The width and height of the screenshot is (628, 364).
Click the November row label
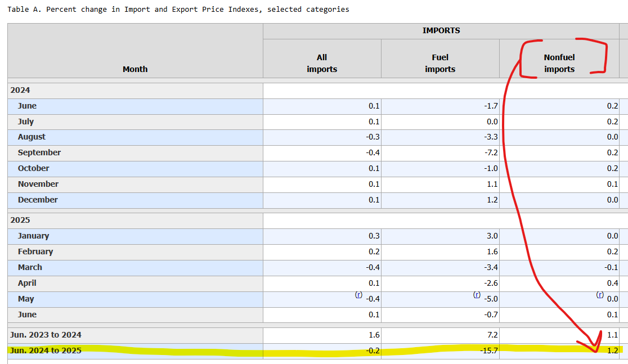click(38, 184)
